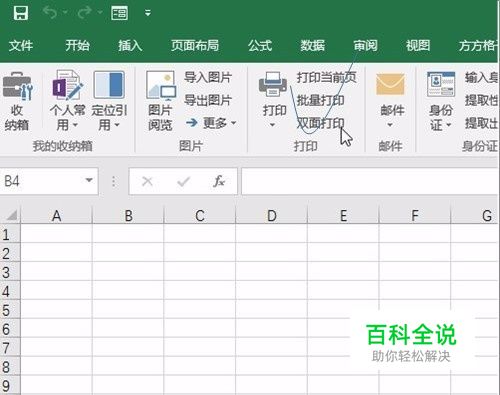Click the 提取出 option in ID group

click(x=481, y=123)
